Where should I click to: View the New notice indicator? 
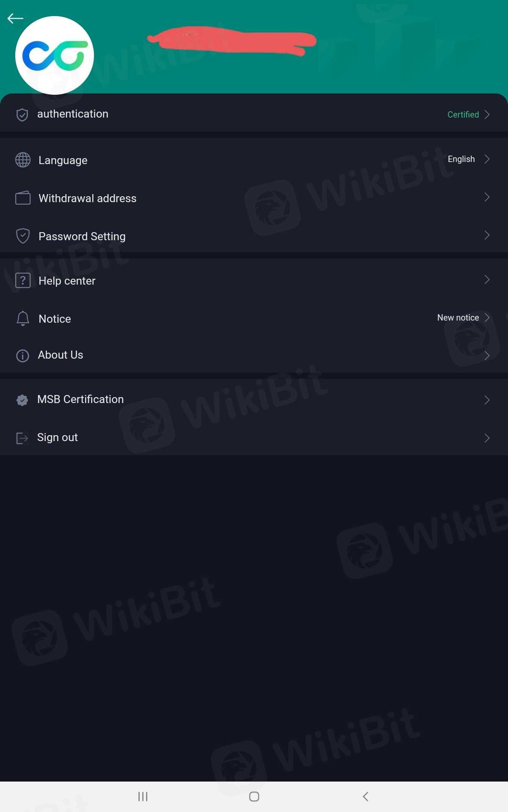pyautogui.click(x=458, y=318)
